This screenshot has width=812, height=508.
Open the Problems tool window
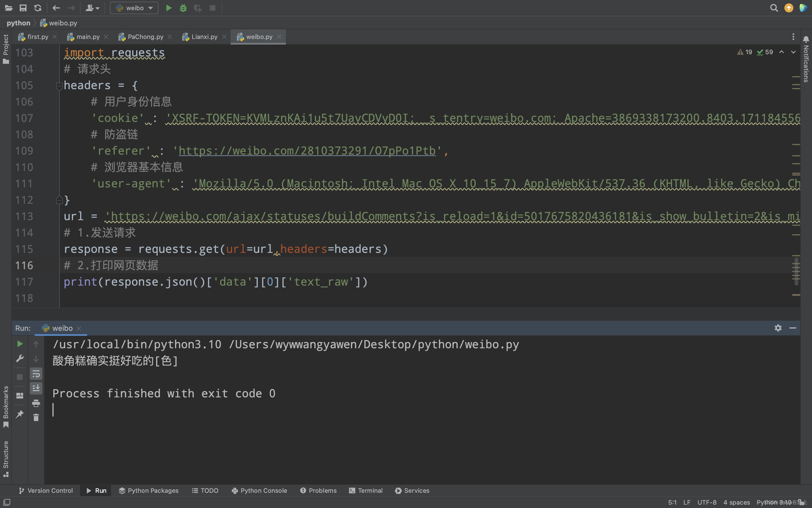click(318, 491)
